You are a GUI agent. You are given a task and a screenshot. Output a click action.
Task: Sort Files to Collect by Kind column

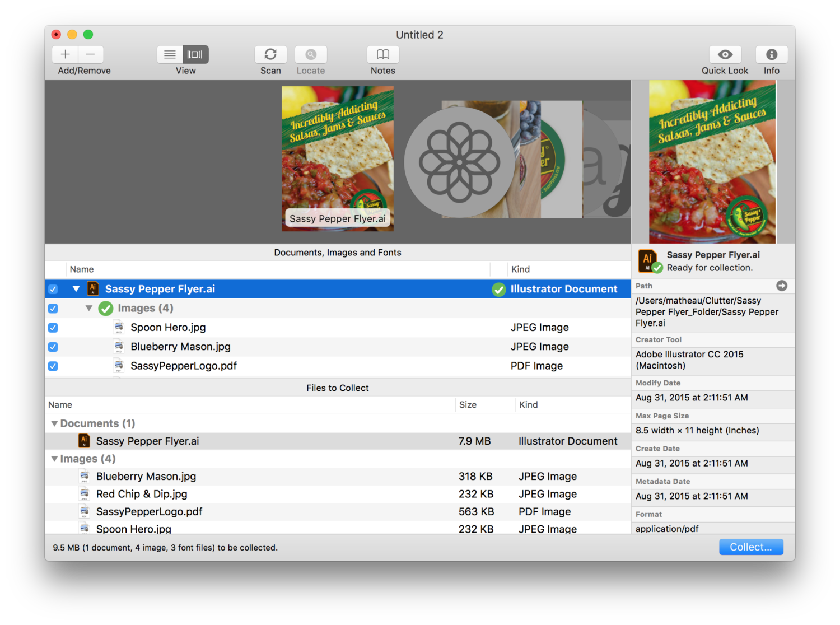click(x=573, y=405)
